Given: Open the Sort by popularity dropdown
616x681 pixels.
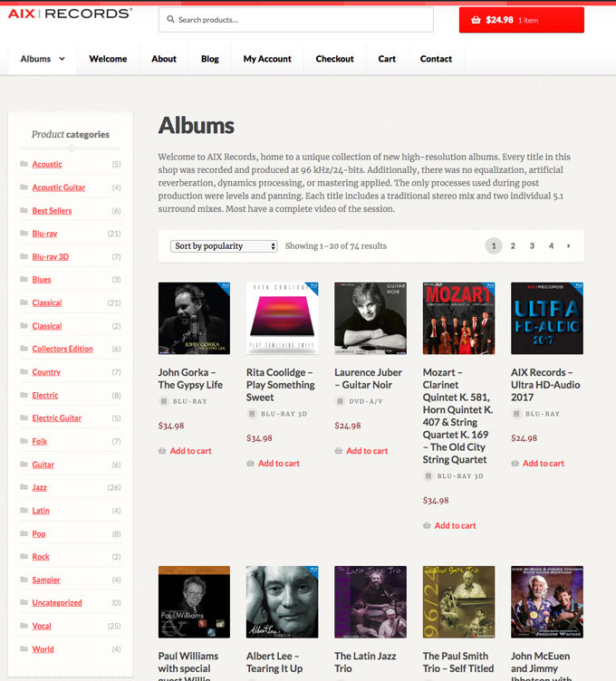Looking at the screenshot, I should (x=224, y=246).
